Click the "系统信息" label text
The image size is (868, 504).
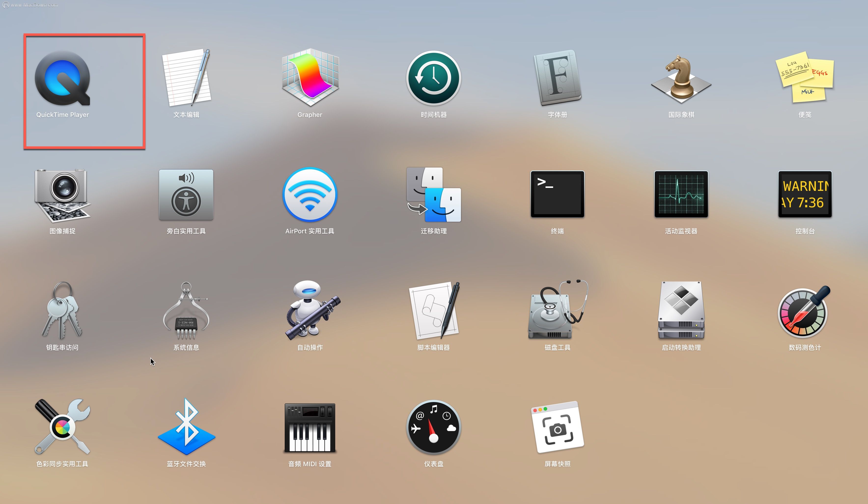186,348
